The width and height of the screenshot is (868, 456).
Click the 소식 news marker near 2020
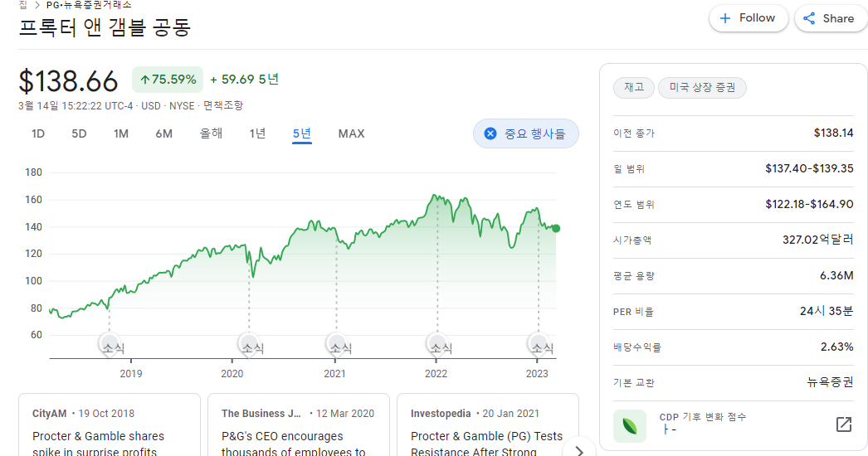click(249, 344)
